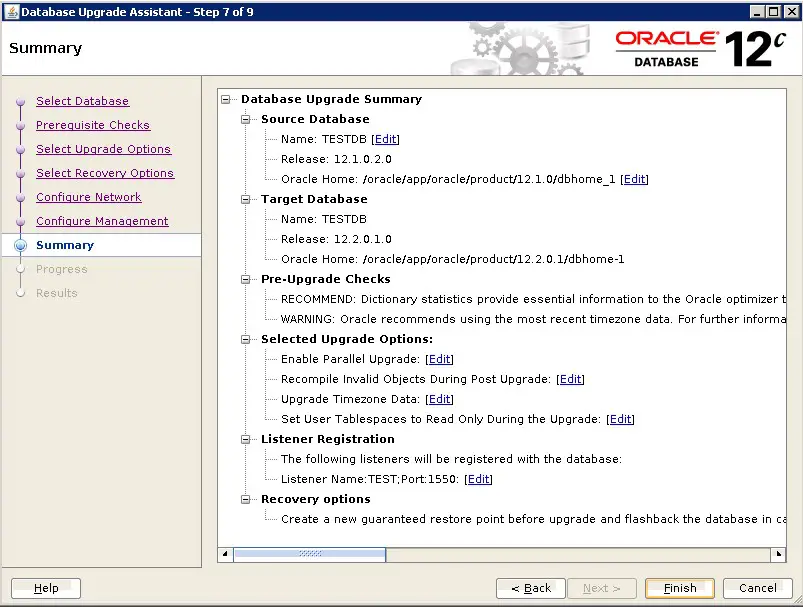Select the Recovery options heading
This screenshot has height=607, width=803.
coord(315,499)
